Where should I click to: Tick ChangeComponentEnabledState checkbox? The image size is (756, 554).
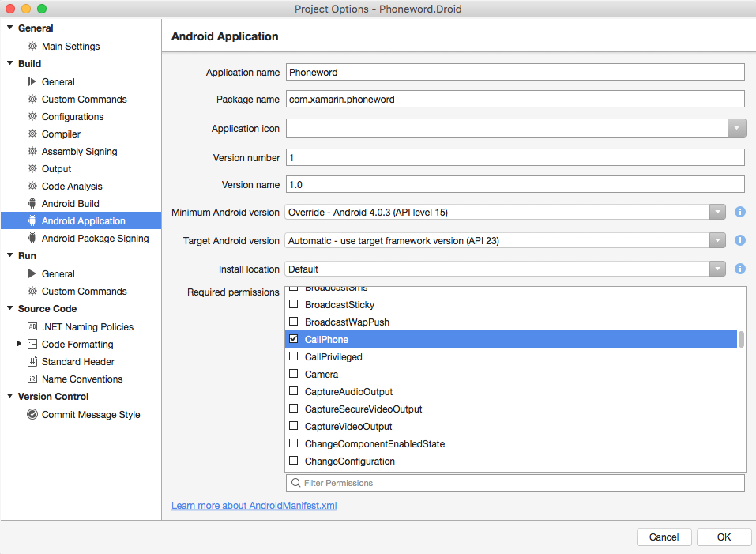pyautogui.click(x=293, y=443)
